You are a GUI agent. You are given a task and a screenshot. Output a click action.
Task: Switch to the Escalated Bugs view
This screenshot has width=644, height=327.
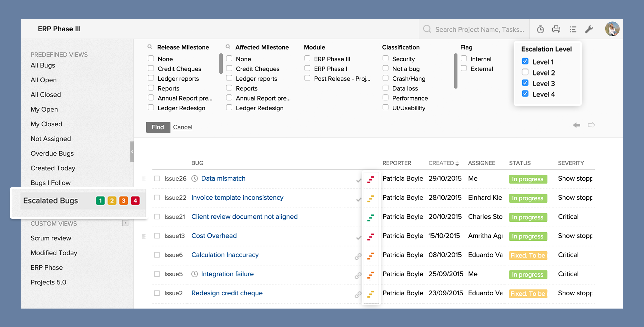click(50, 201)
